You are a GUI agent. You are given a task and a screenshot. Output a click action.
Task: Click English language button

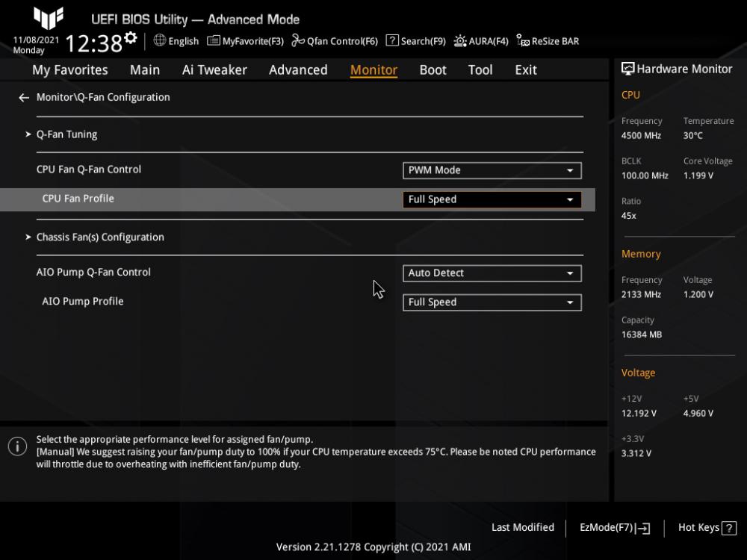tap(176, 41)
